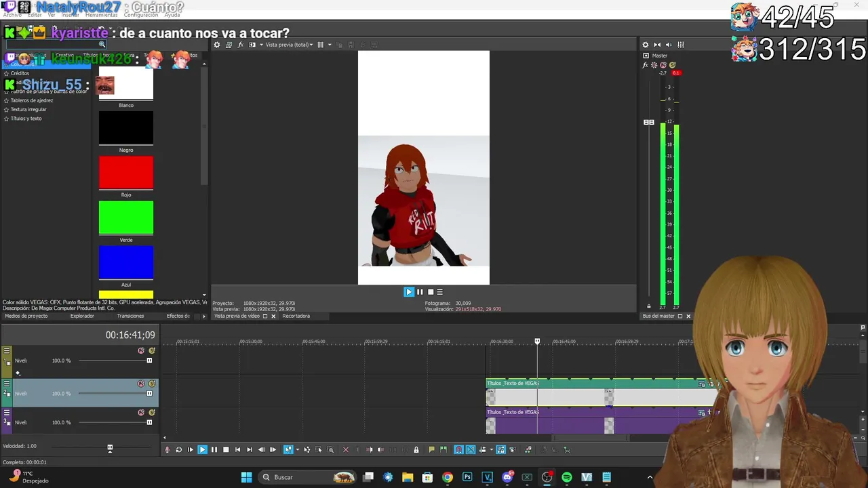Toggle loop playback on timeline
This screenshot has height=488, width=868.
[179, 449]
